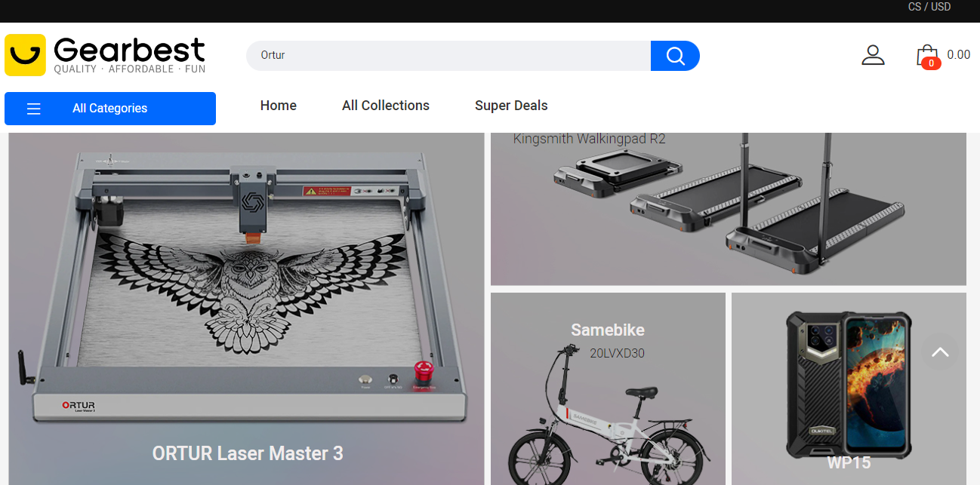This screenshot has width=980, height=485.
Task: Go to the Home menu item
Action: (x=278, y=106)
